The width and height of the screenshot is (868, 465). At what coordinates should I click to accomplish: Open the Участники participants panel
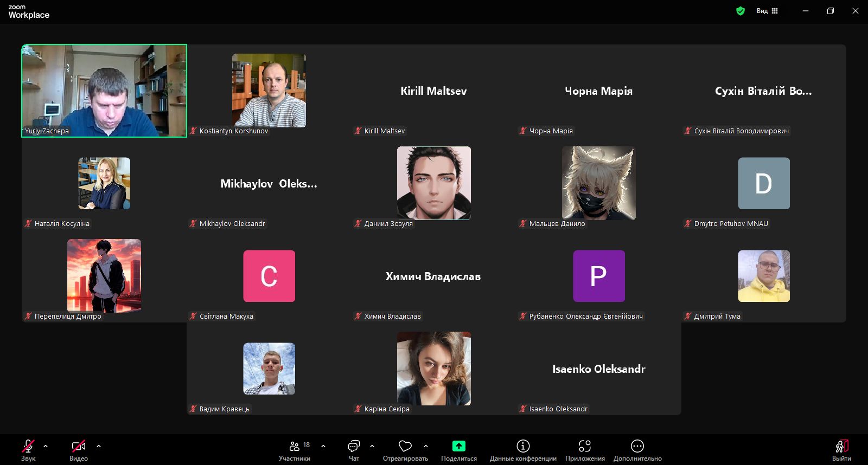295,450
